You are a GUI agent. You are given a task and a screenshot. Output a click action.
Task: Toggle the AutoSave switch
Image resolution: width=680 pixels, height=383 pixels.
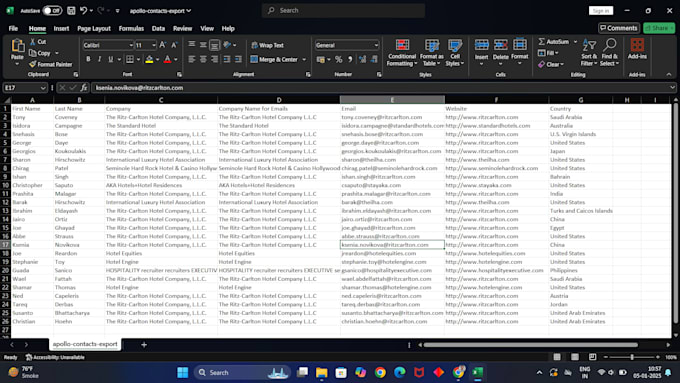coord(52,10)
